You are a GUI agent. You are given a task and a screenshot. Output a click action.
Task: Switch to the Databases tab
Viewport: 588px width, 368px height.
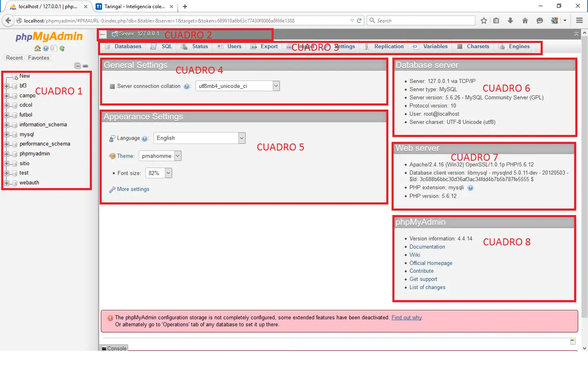pyautogui.click(x=123, y=47)
